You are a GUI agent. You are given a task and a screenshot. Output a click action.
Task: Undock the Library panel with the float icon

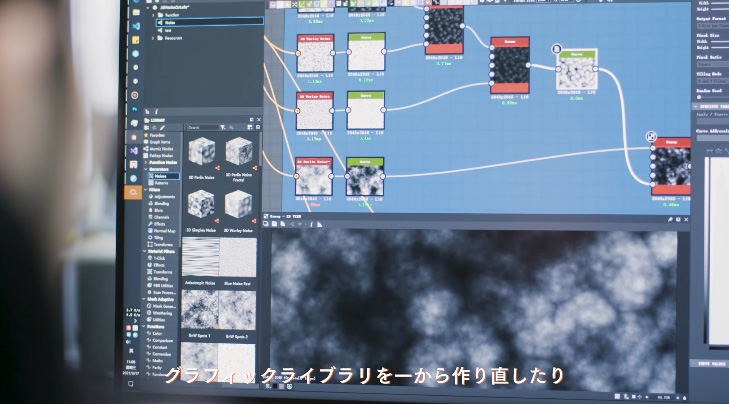point(252,120)
